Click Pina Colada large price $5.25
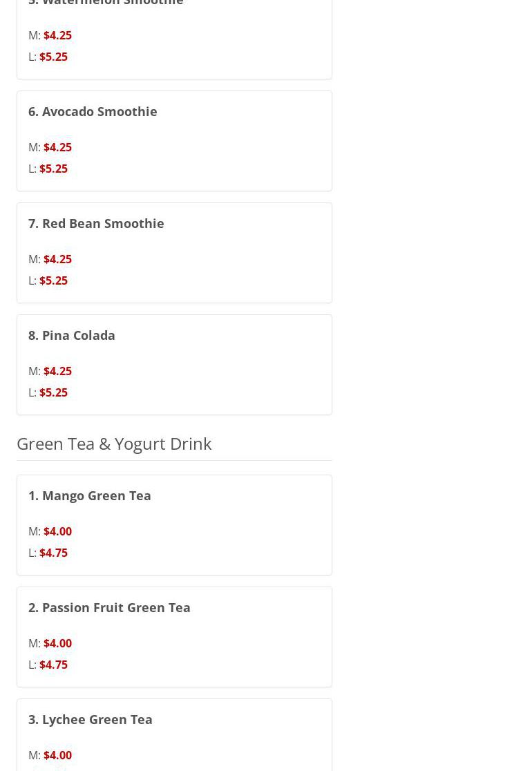The width and height of the screenshot is (532, 771). 54,392
